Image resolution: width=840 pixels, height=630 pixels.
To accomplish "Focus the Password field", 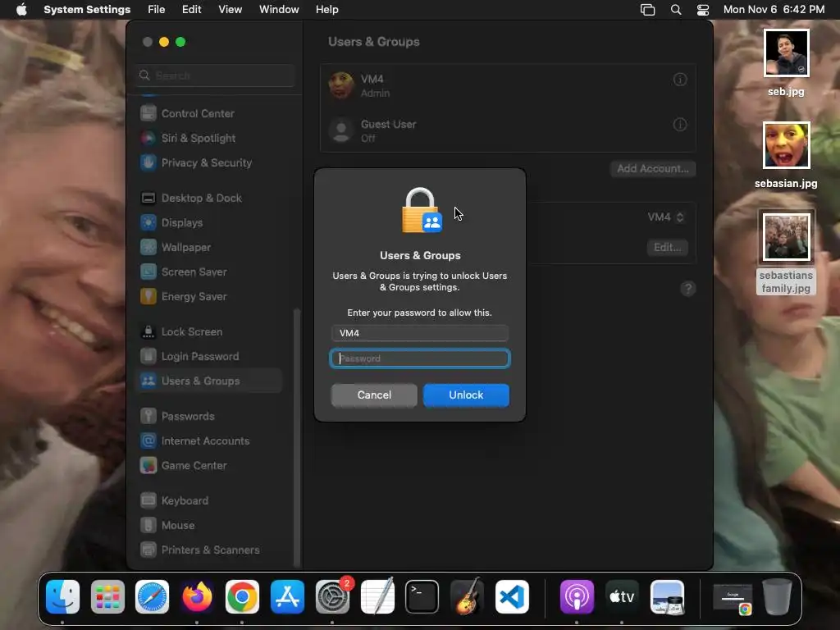I will pos(420,358).
